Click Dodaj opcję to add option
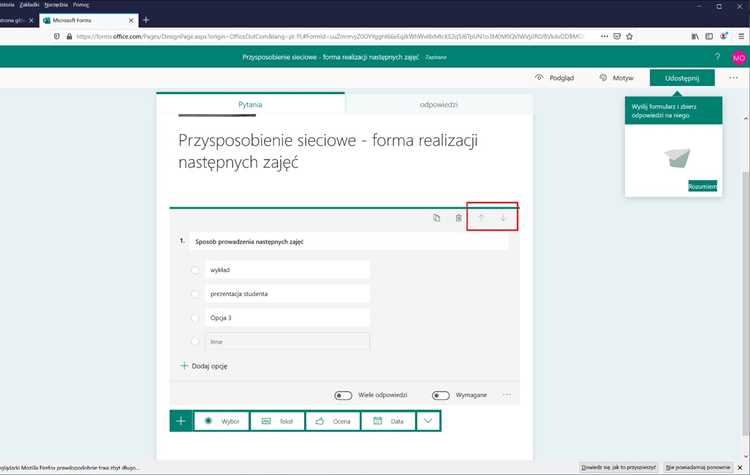 [204, 366]
